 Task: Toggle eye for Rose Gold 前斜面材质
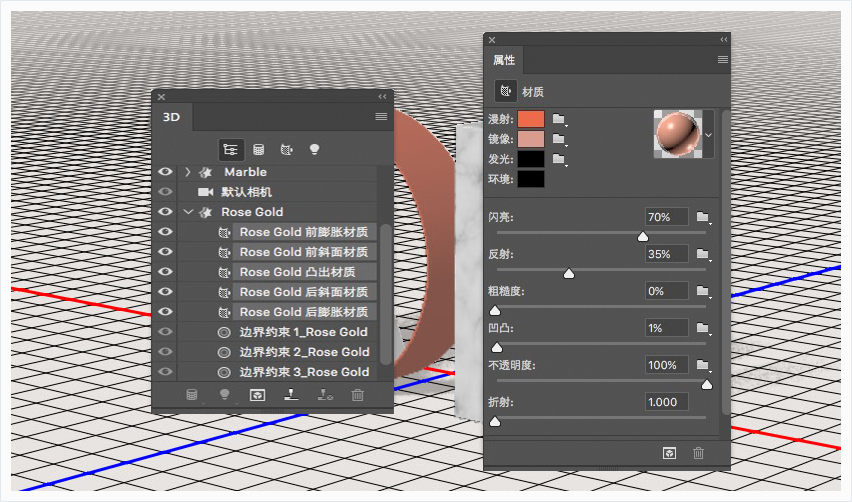coord(165,252)
